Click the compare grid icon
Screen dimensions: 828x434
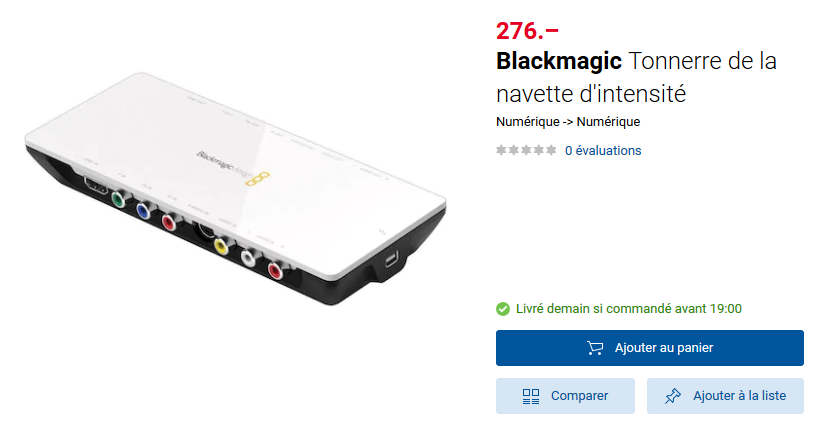click(531, 396)
